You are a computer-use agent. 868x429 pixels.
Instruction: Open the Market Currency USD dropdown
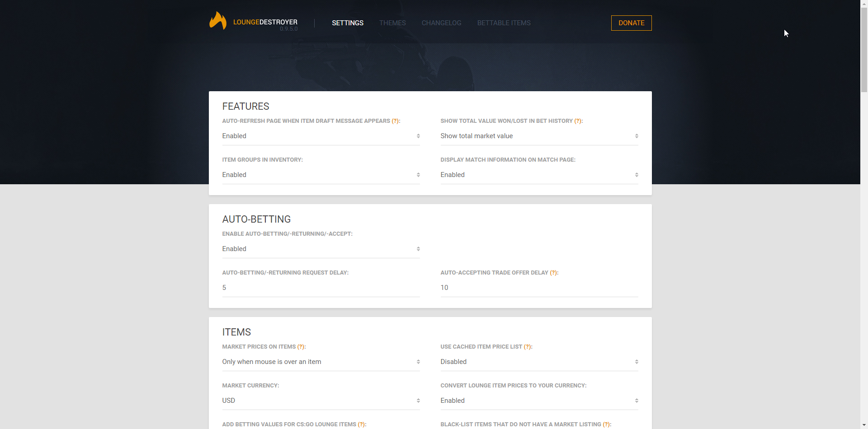(321, 401)
